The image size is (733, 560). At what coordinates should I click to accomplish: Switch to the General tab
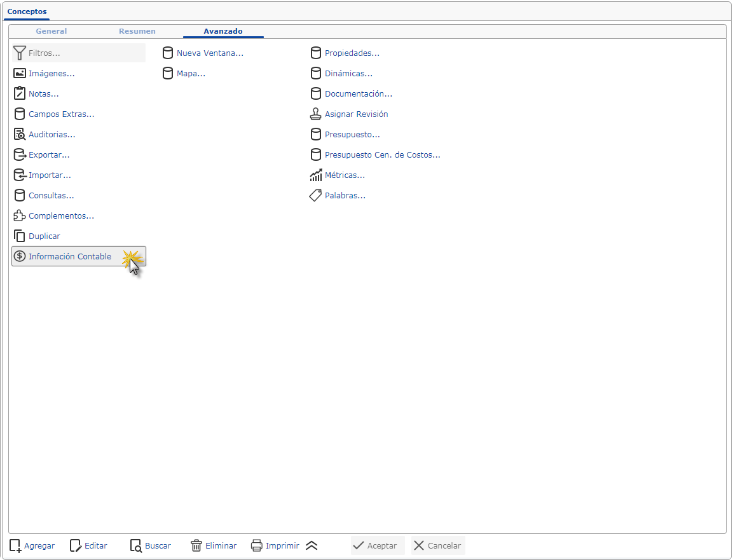[51, 31]
